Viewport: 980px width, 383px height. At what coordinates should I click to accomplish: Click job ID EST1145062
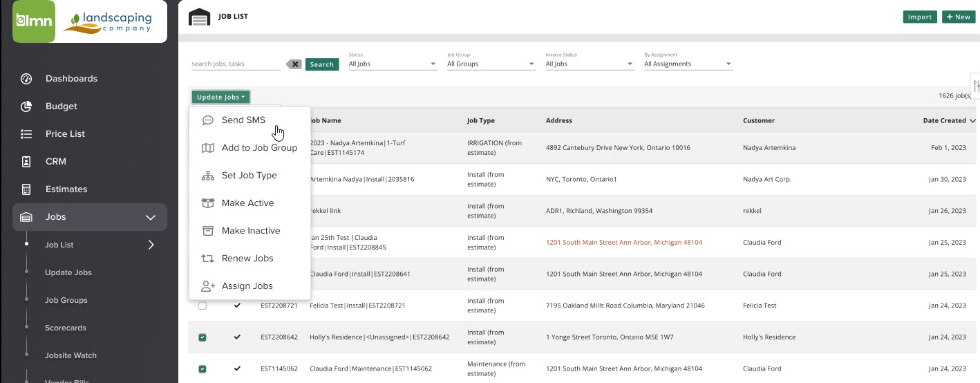click(x=279, y=369)
